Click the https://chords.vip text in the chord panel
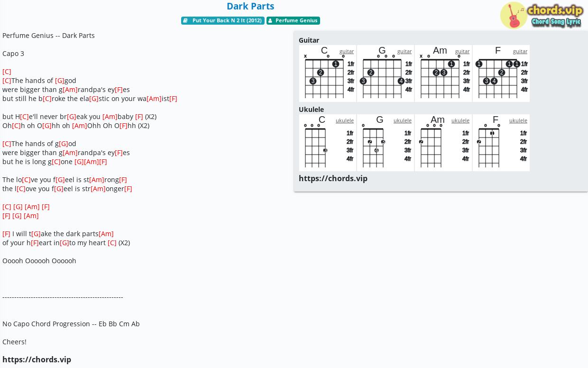 (x=333, y=178)
